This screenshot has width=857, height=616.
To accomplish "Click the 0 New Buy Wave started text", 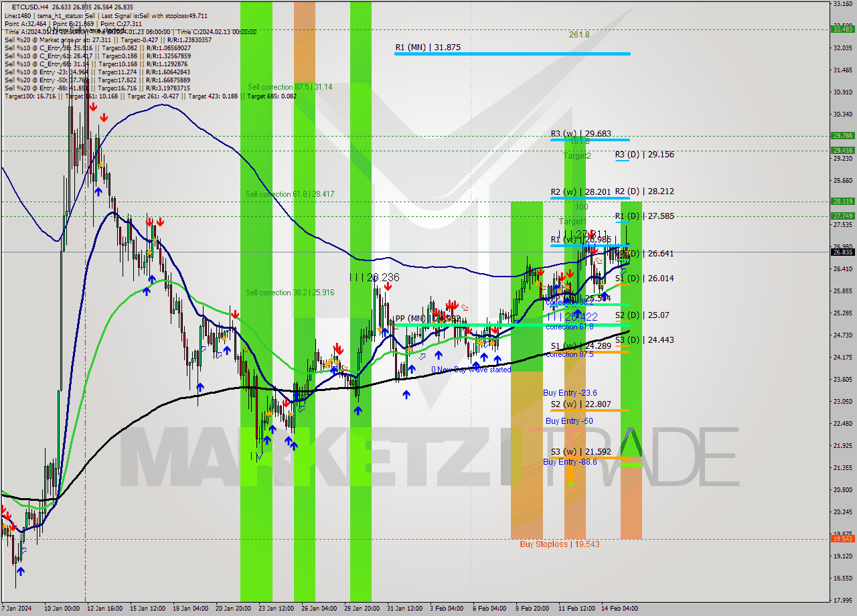I will 471,370.
